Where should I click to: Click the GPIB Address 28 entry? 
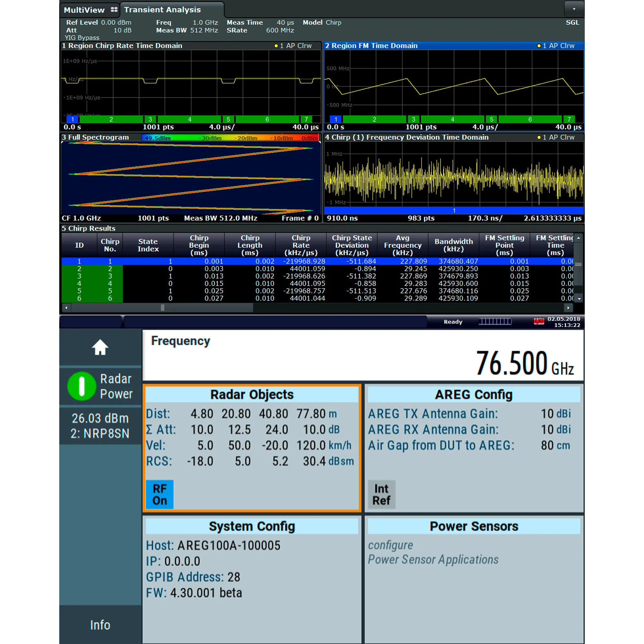pyautogui.click(x=193, y=577)
